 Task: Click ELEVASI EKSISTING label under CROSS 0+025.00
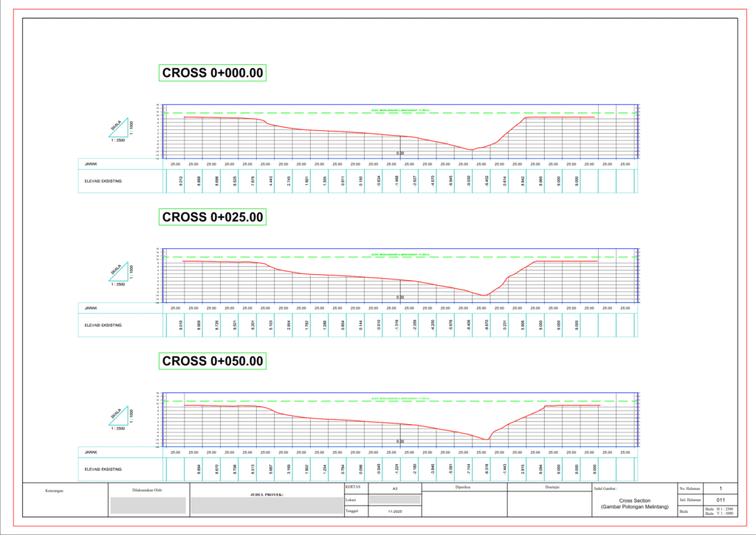pos(103,325)
